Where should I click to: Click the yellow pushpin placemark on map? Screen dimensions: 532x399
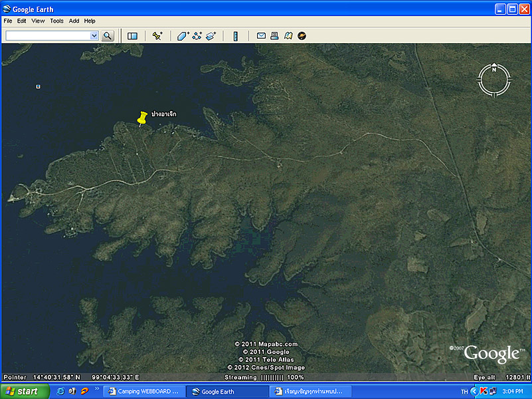[x=141, y=118]
